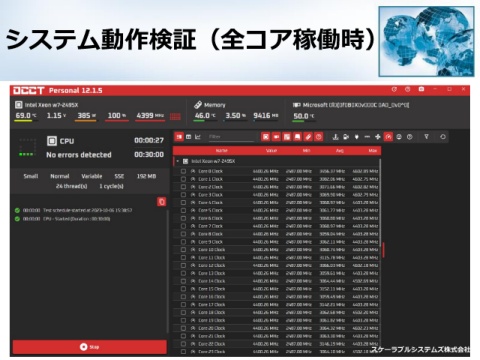This screenshot has height=360, width=480.
Task: Click the camera screenshot icon in title bar
Action: click(x=421, y=89)
